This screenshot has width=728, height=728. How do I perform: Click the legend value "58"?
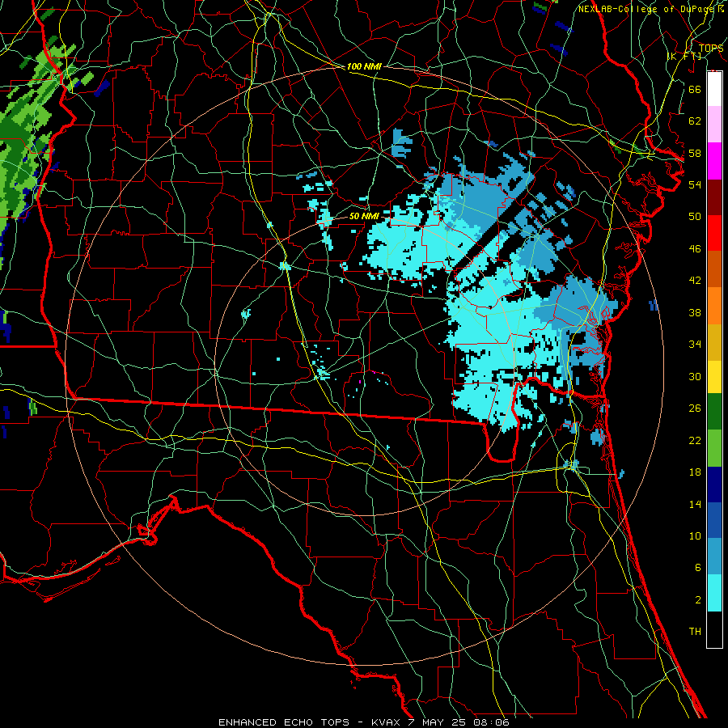(x=695, y=153)
